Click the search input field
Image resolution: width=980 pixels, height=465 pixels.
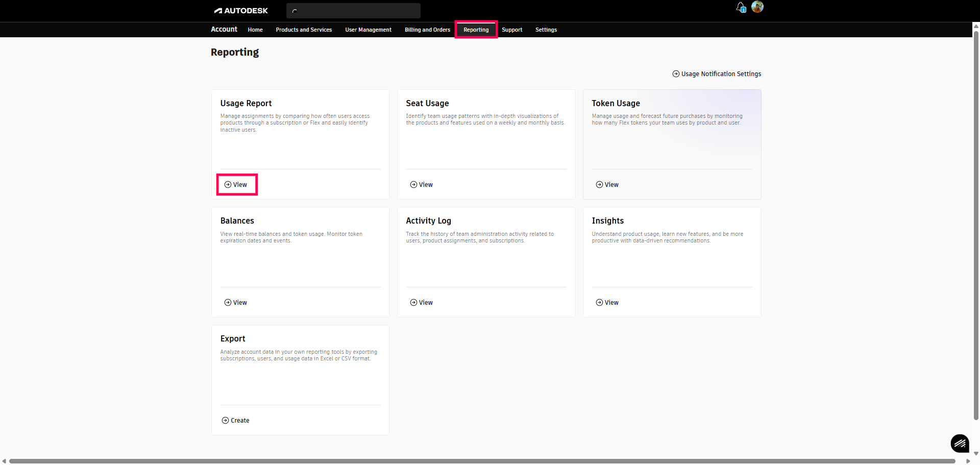(x=357, y=11)
